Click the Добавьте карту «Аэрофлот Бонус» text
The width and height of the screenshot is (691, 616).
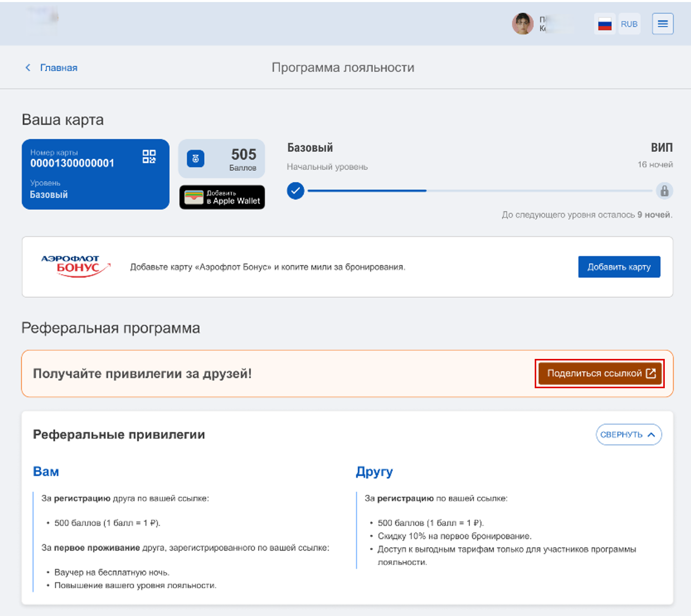tap(267, 267)
